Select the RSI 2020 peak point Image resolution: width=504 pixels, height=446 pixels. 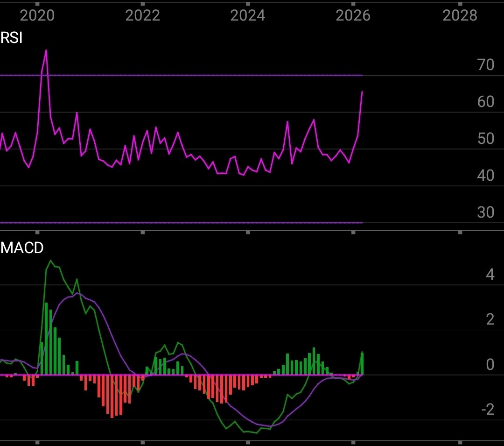click(46, 50)
